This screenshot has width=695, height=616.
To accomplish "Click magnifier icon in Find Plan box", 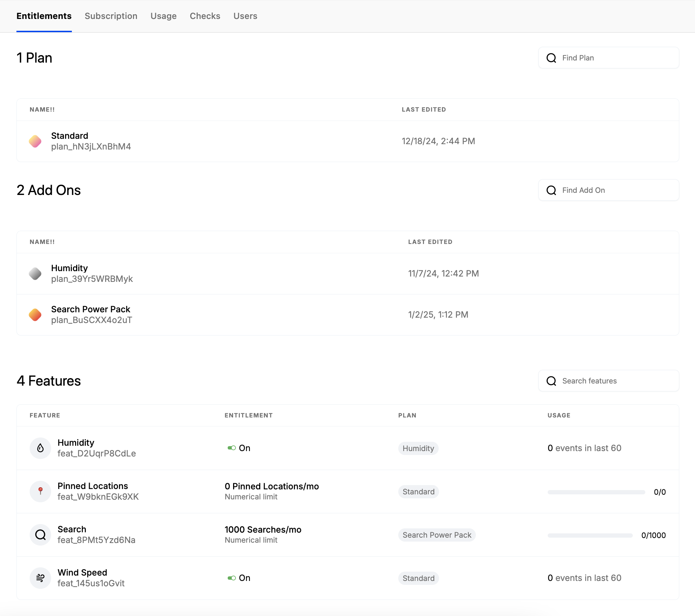I will pos(551,58).
